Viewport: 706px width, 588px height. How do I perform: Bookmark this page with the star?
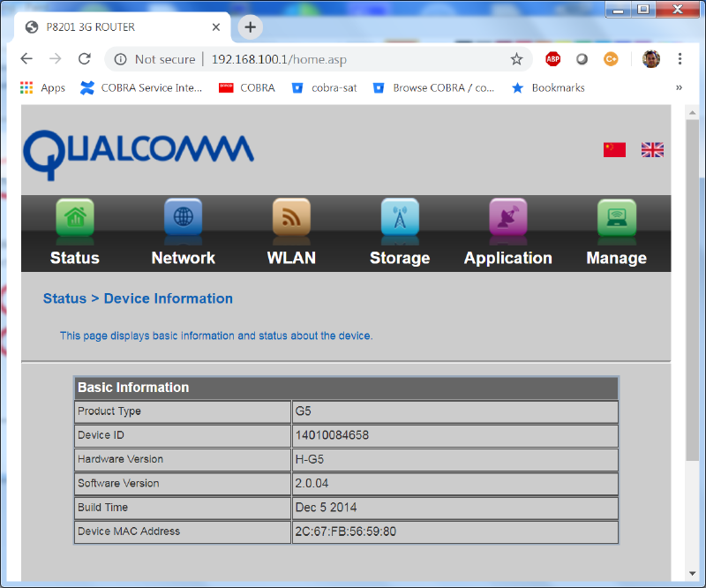click(518, 58)
